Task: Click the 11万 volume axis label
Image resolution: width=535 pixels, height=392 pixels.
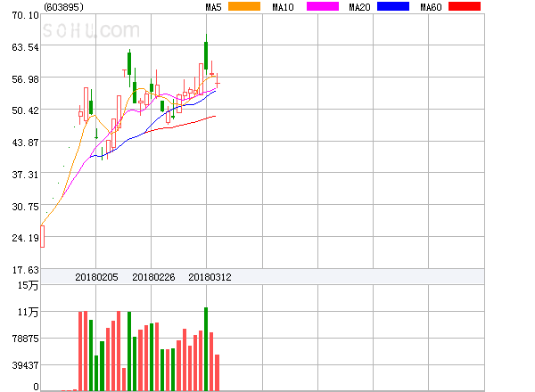Action: click(28, 312)
